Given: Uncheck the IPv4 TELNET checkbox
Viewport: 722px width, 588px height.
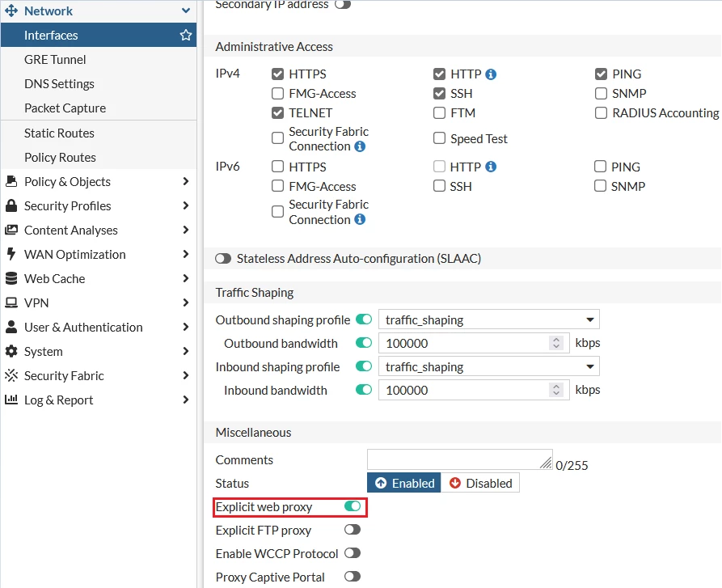Looking at the screenshot, I should [277, 112].
